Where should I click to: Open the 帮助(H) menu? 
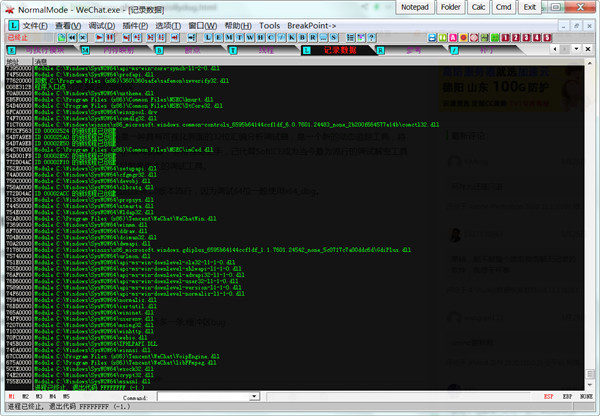click(x=238, y=26)
